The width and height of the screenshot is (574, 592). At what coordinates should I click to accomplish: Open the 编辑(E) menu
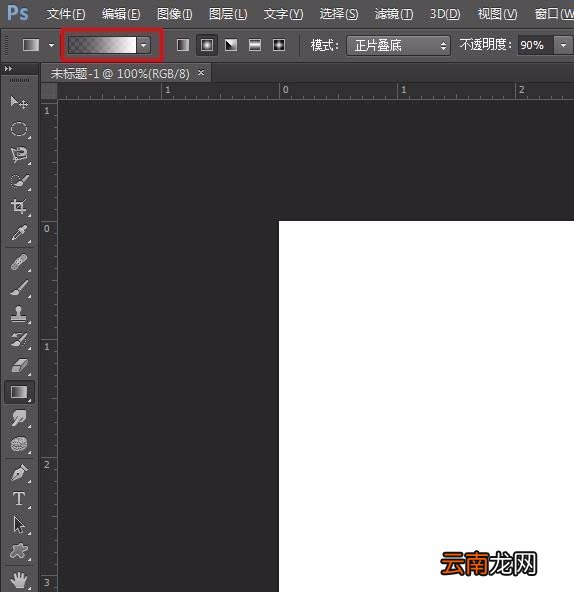[121, 14]
